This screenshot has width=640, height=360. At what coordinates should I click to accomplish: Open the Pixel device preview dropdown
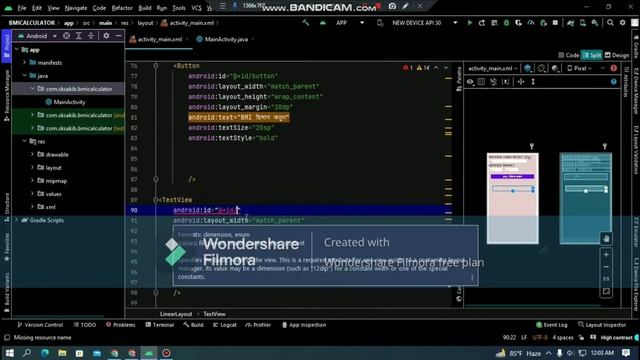pos(580,68)
